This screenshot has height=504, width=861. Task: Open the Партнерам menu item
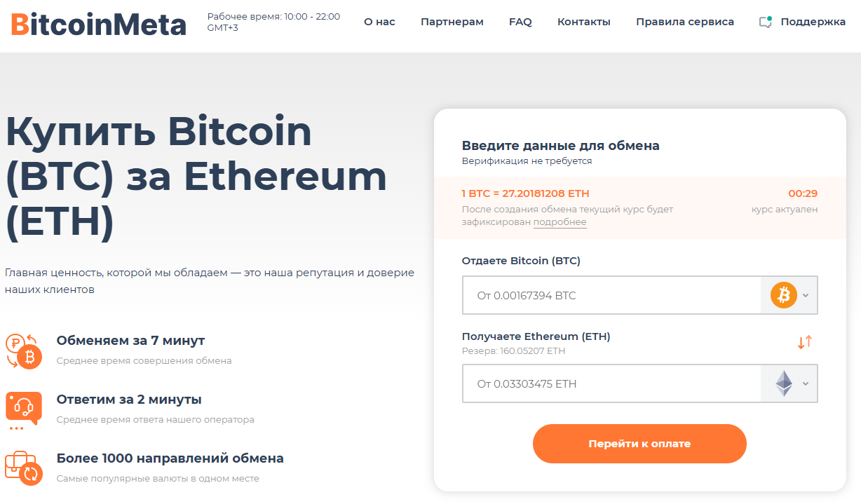[452, 22]
